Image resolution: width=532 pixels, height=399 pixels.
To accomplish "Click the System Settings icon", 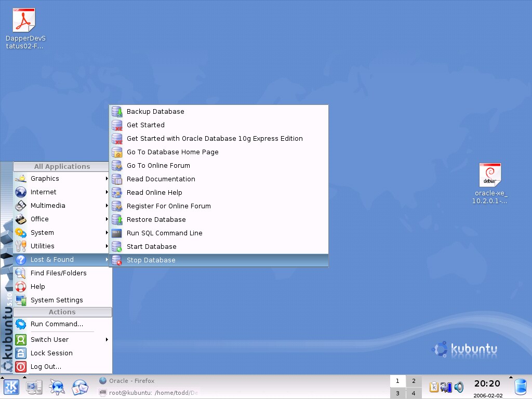I will coord(21,300).
